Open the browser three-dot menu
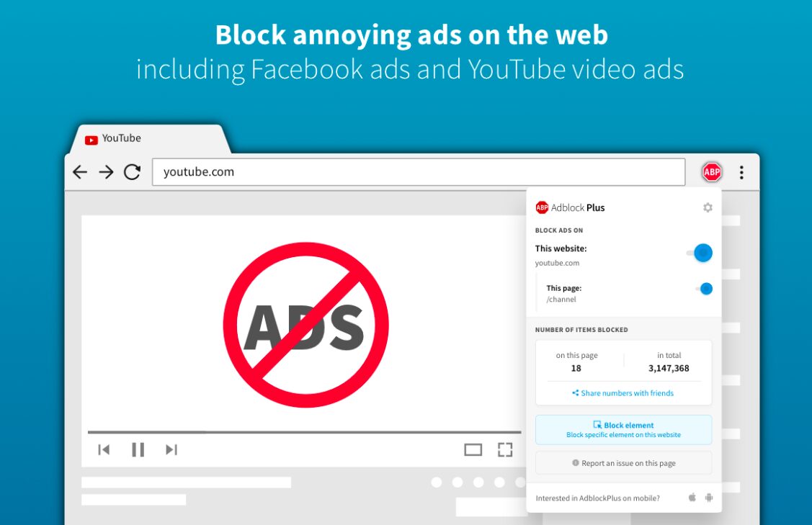 [741, 172]
